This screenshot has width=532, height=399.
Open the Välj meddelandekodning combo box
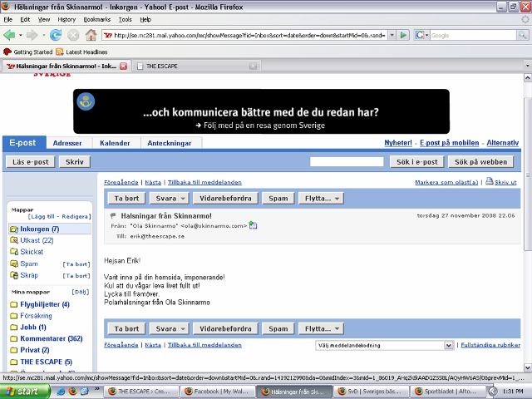pyautogui.click(x=384, y=346)
